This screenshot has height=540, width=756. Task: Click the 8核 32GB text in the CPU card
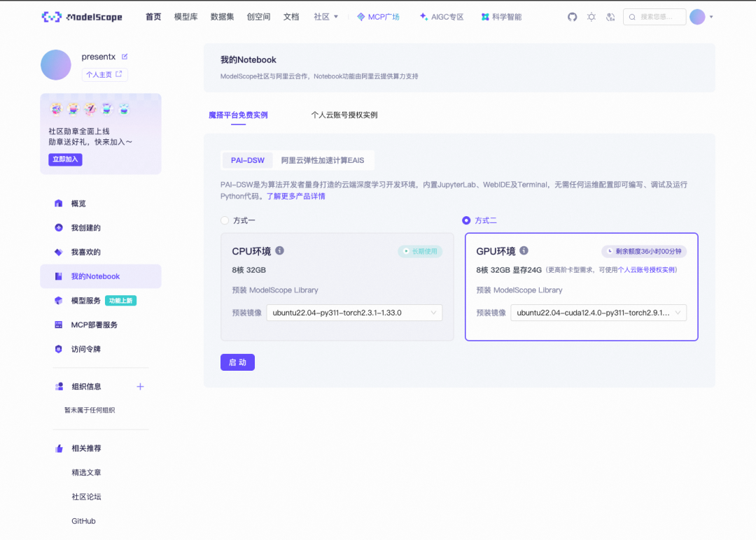248,270
